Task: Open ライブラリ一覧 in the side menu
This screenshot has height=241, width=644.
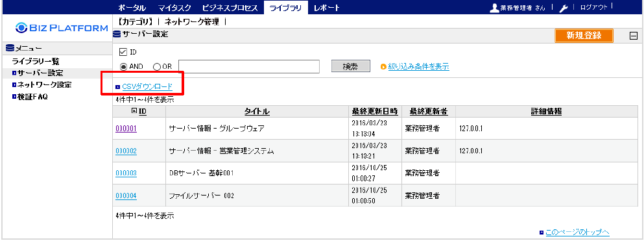Action: (36, 62)
